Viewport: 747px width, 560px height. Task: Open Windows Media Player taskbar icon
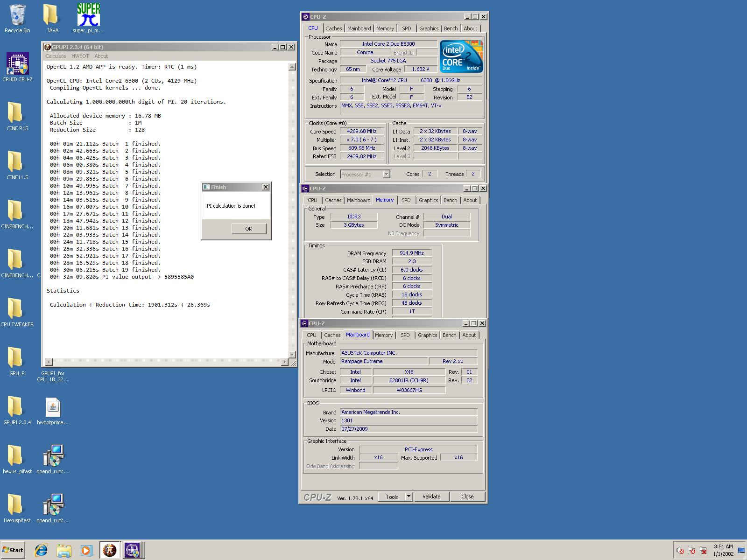(86, 550)
